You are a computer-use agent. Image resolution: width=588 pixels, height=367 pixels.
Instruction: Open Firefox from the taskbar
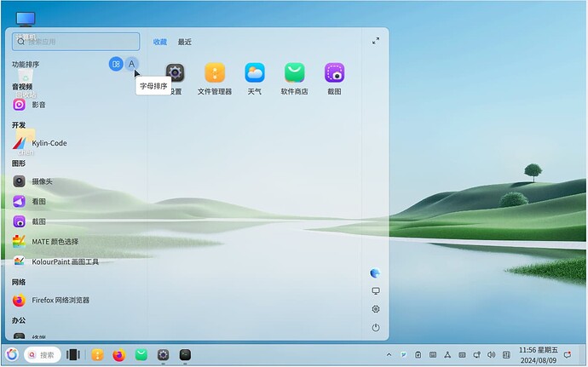click(119, 354)
